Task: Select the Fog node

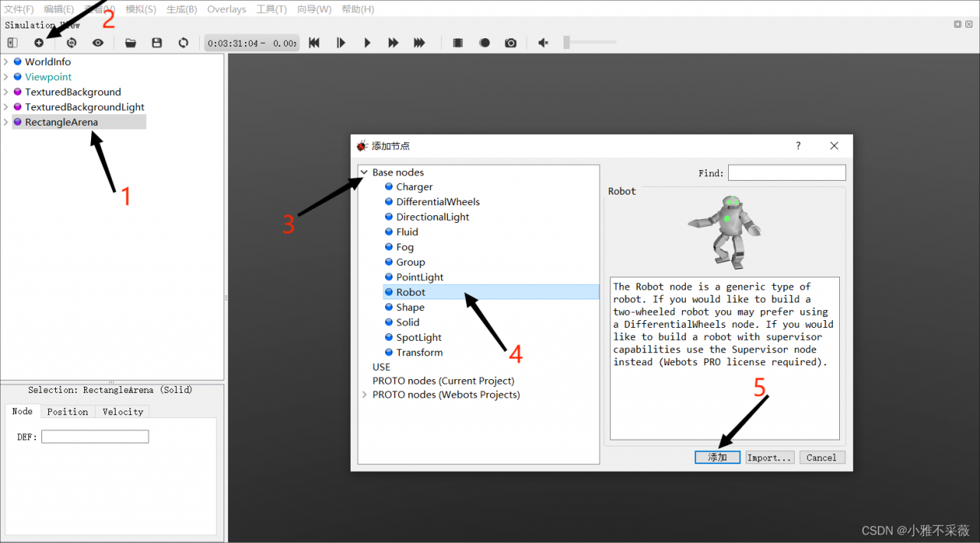Action: [x=405, y=247]
